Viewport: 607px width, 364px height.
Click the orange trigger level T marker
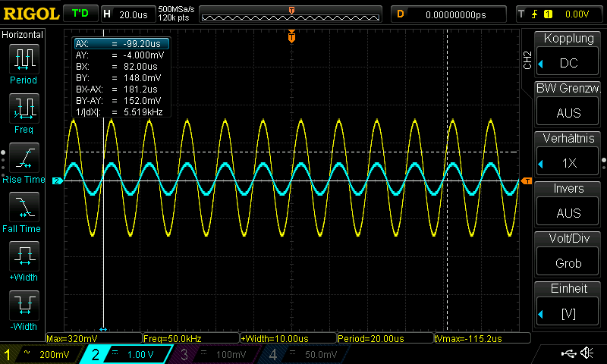point(527,181)
